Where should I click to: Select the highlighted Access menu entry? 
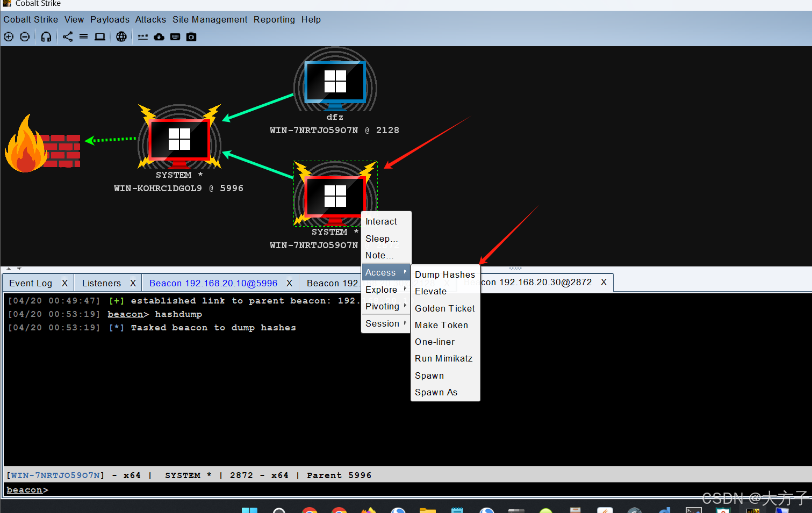coord(386,272)
